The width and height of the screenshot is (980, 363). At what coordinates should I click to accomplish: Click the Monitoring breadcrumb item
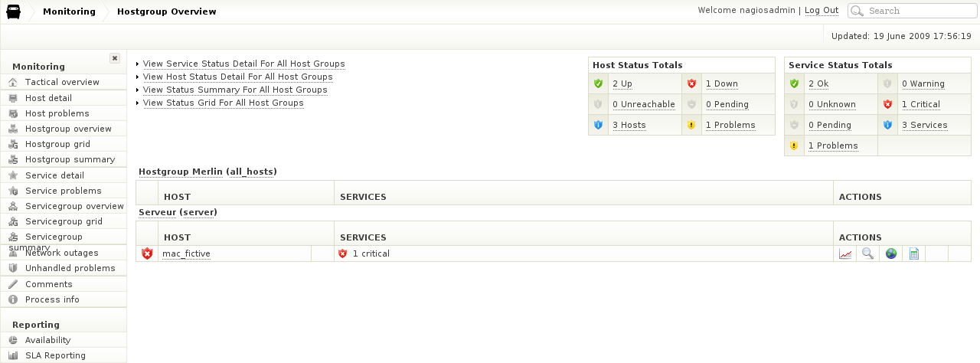69,11
